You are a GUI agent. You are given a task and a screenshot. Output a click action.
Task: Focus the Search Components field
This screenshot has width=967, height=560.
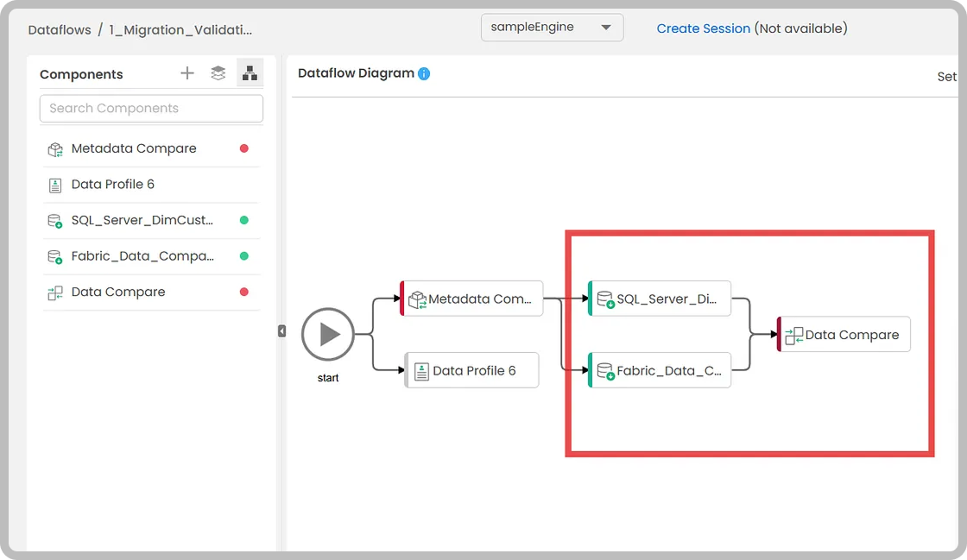(151, 109)
